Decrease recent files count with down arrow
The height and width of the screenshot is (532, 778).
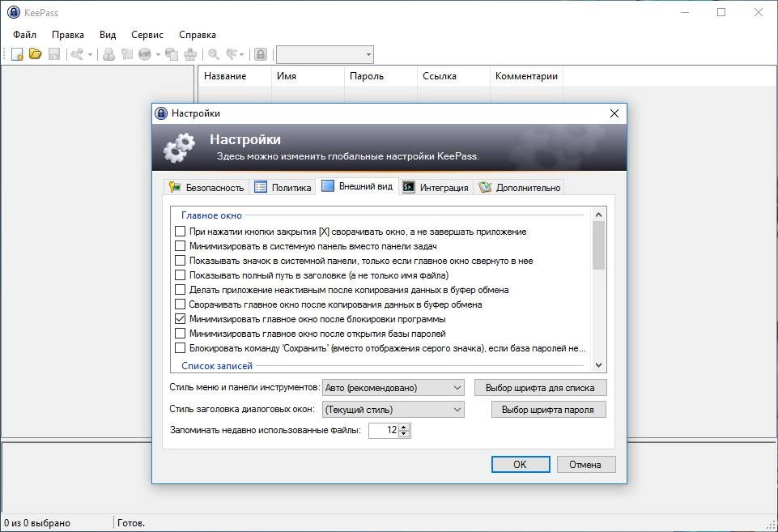(404, 434)
